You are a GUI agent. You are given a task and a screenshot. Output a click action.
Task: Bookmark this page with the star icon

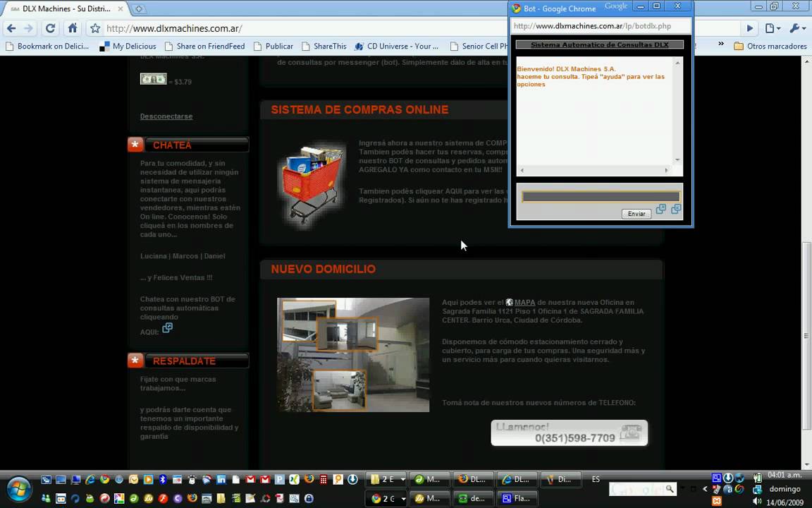(95, 28)
